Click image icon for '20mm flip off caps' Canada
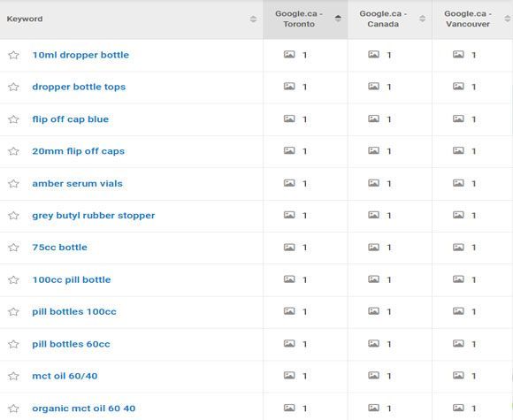 tap(373, 150)
